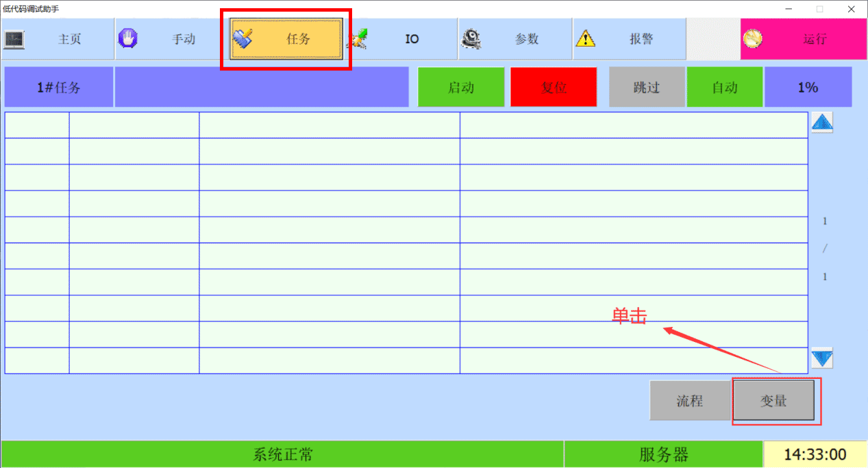Open the 变量 variables view
The height and width of the screenshot is (468, 868).
click(773, 401)
